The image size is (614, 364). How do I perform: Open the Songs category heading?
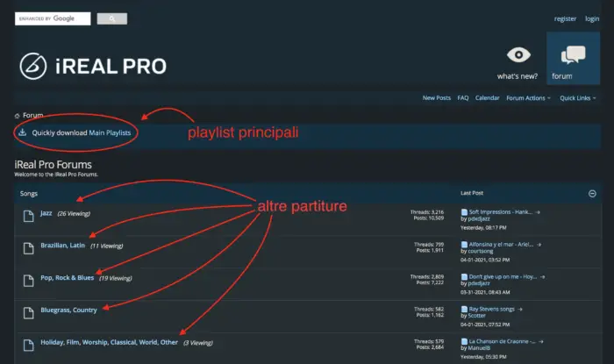pyautogui.click(x=29, y=194)
